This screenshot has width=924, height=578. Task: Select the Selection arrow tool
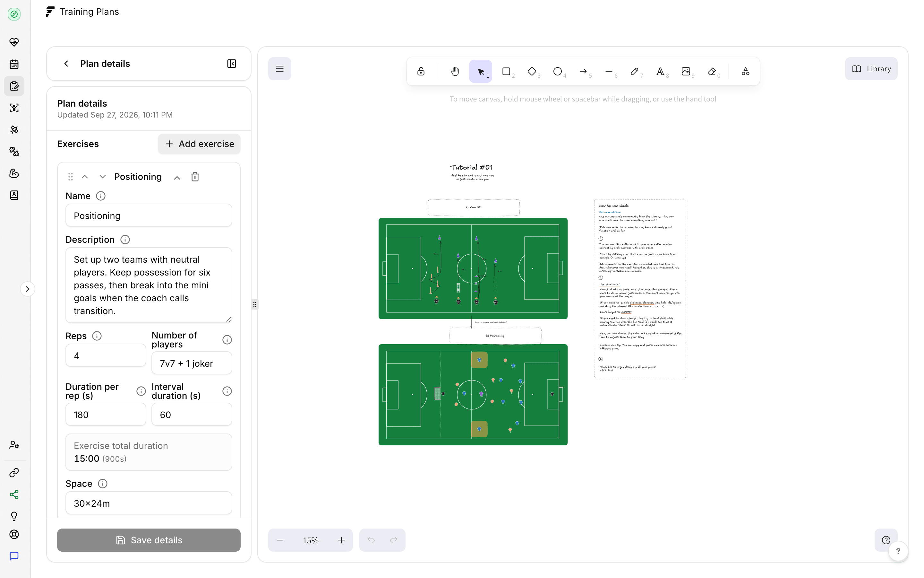coord(481,72)
